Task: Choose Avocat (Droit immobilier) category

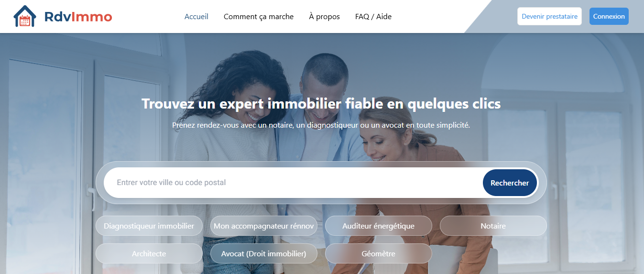Action: [x=264, y=253]
